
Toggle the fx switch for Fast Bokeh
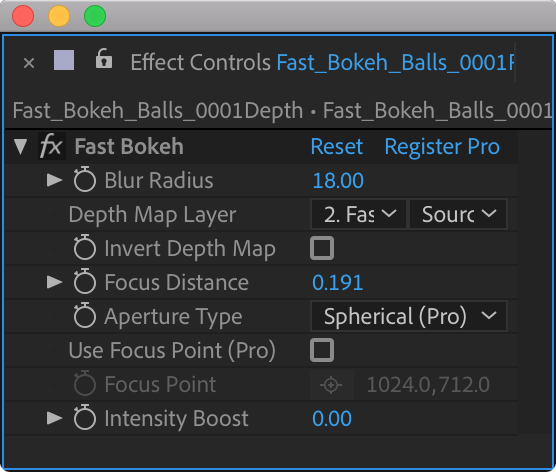[x=51, y=146]
